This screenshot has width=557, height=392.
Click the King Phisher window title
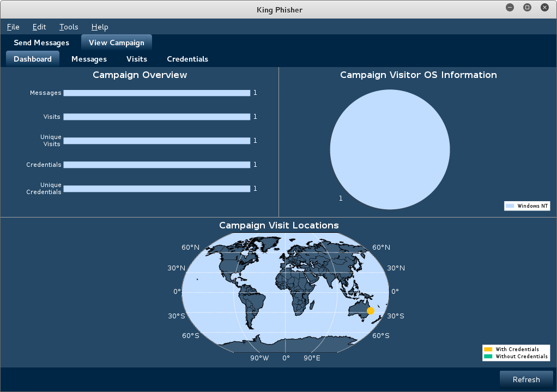(x=280, y=10)
